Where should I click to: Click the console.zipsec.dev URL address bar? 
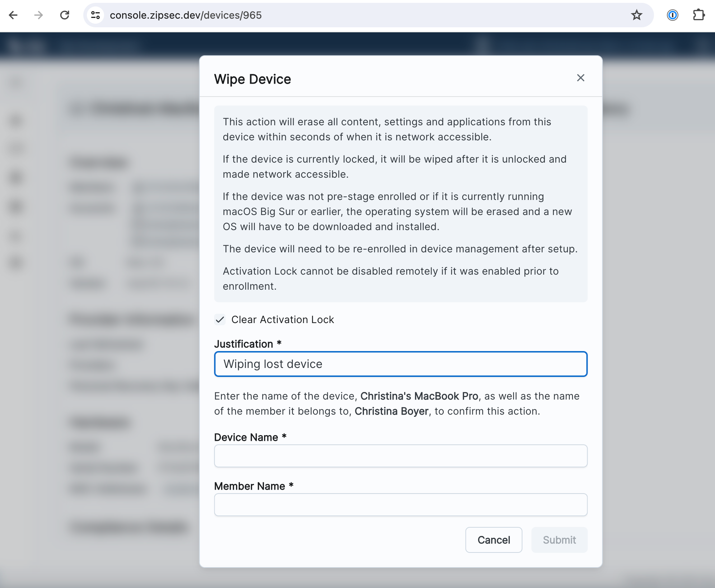click(323, 15)
